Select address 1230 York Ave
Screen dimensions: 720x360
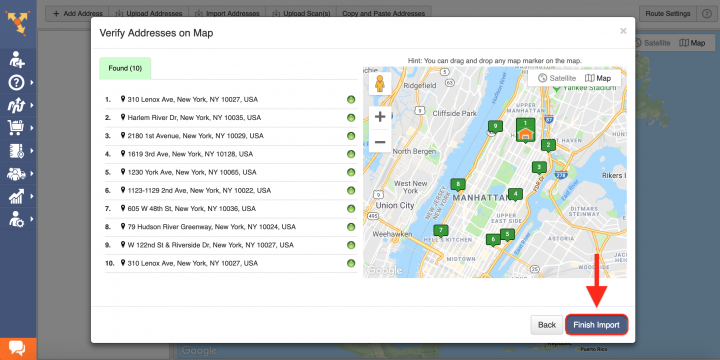(x=231, y=173)
